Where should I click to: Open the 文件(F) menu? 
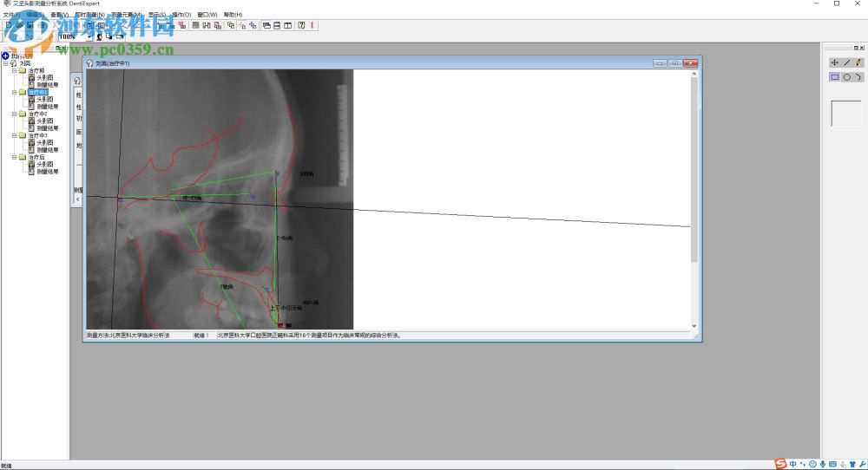[11, 15]
